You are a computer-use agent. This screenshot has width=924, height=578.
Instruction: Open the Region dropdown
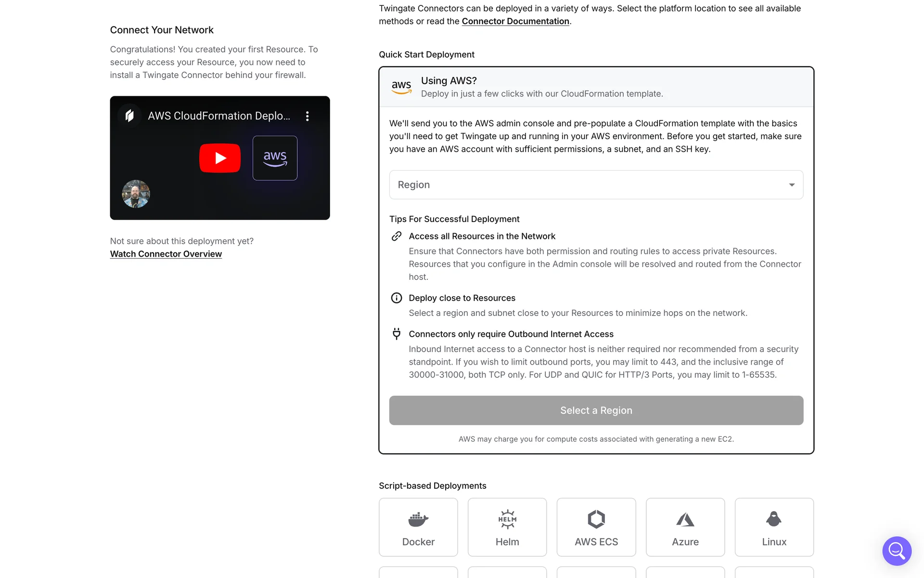point(596,184)
